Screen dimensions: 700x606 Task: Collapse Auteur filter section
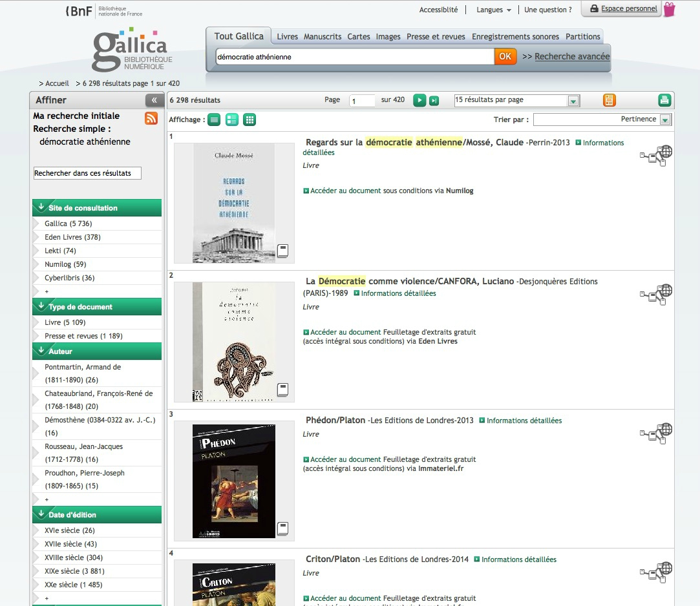point(97,351)
